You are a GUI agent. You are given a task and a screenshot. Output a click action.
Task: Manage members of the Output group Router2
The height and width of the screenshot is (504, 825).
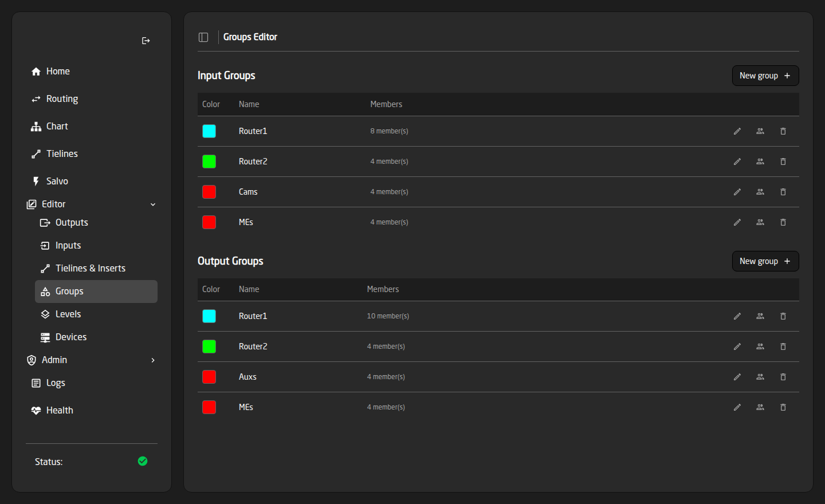tap(760, 346)
